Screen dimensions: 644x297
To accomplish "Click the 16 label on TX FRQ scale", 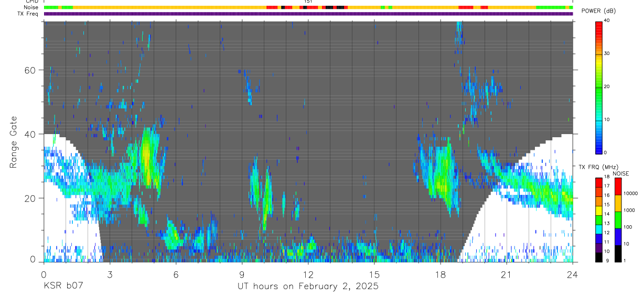I will [x=607, y=195].
